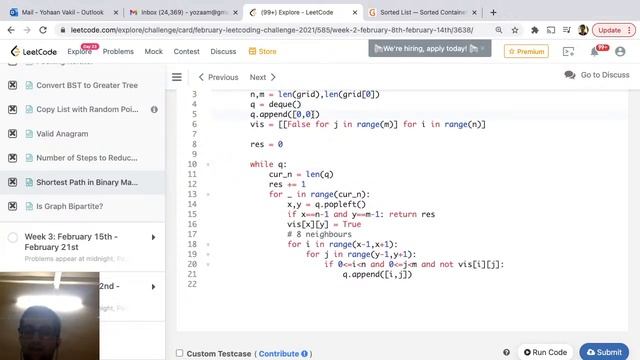Open Valid Anagram problem
This screenshot has width=640, height=360.
coord(62,133)
